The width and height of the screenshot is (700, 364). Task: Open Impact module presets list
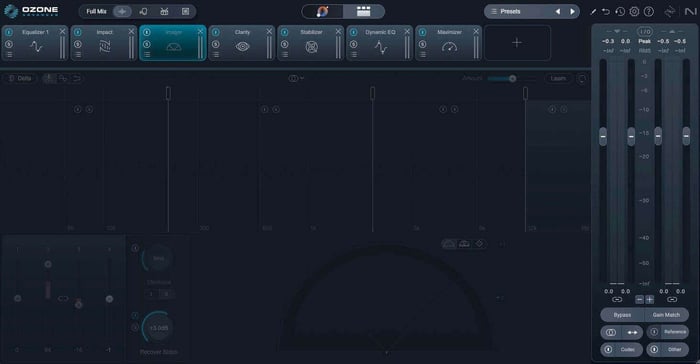point(78,54)
